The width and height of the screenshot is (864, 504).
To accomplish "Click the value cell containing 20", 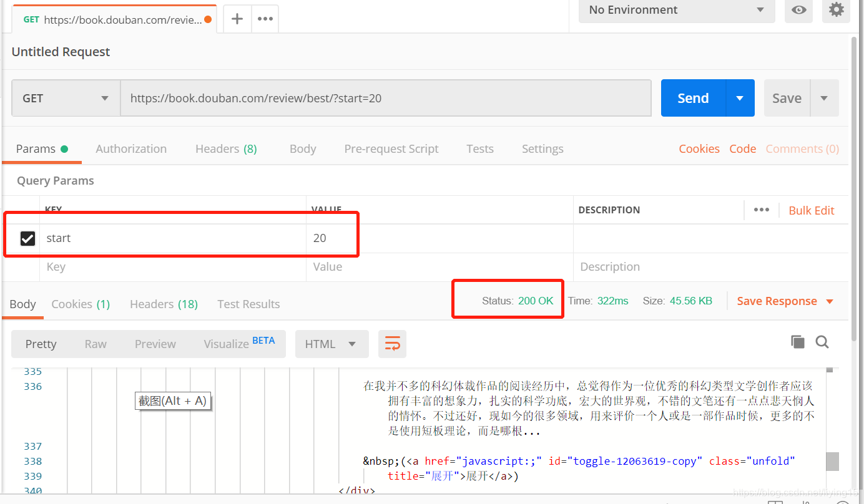I will point(439,238).
